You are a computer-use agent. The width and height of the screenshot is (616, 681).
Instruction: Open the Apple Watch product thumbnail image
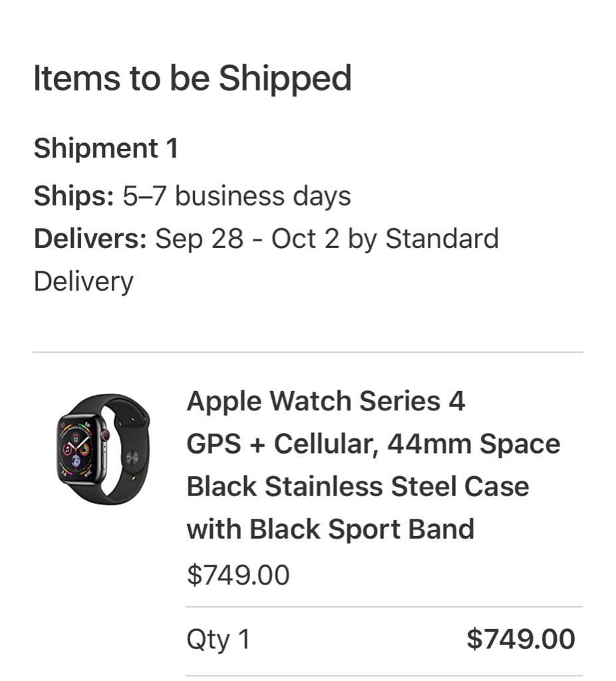pyautogui.click(x=103, y=449)
